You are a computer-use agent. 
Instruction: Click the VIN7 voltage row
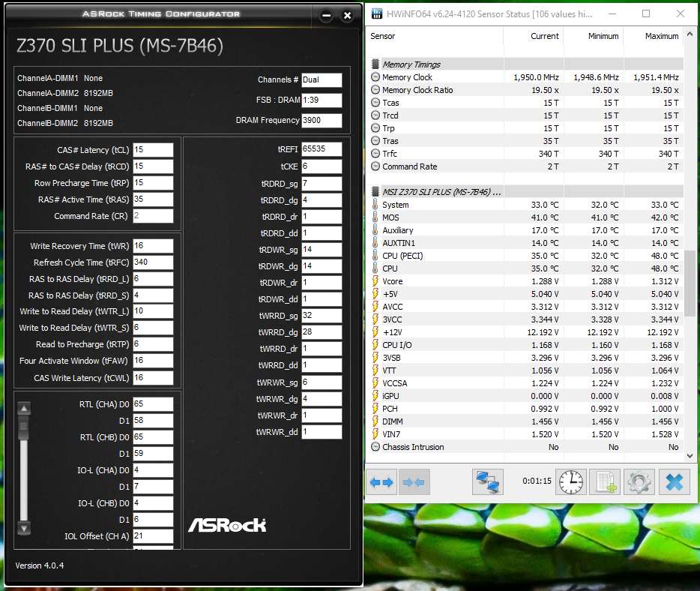[x=525, y=434]
